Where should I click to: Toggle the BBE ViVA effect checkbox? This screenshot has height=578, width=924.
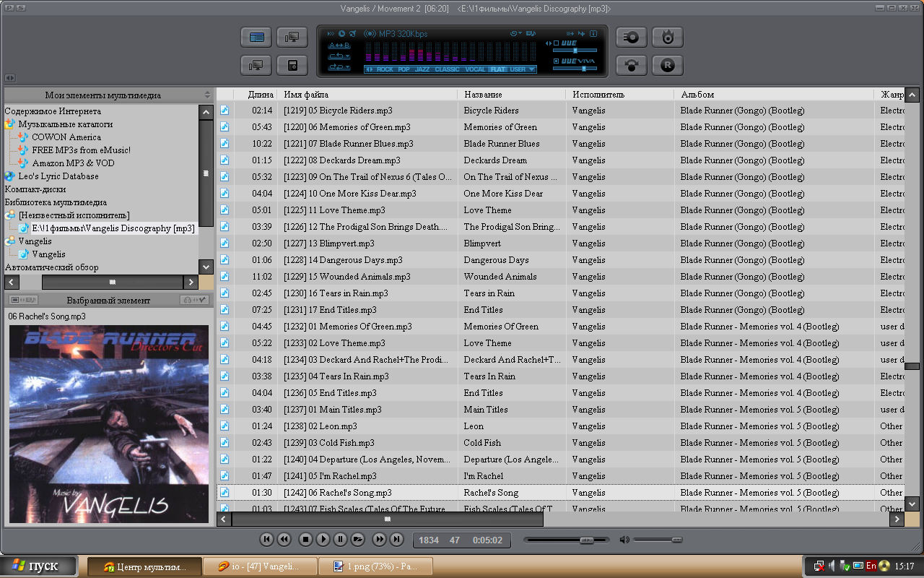tap(557, 61)
